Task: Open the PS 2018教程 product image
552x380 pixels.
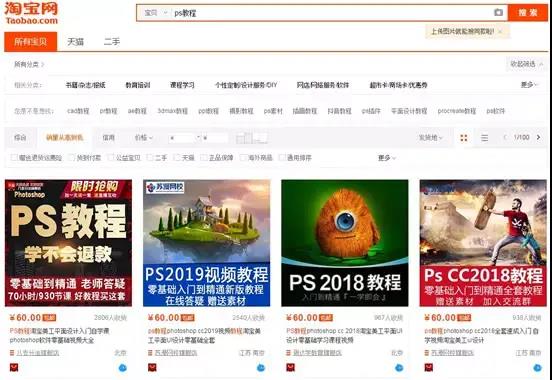Action: coord(345,243)
